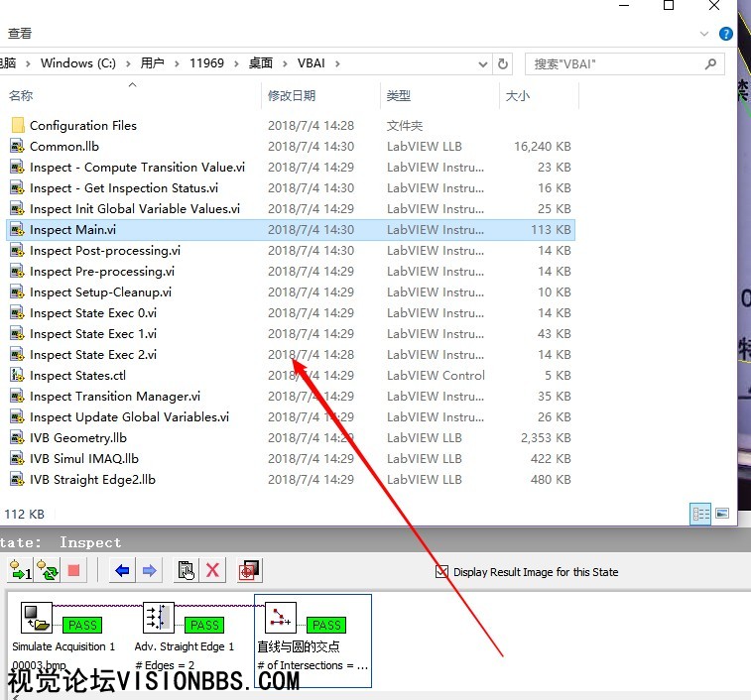Click the 16,240 KB size value
Screen dimensions: 751x700
(x=543, y=147)
